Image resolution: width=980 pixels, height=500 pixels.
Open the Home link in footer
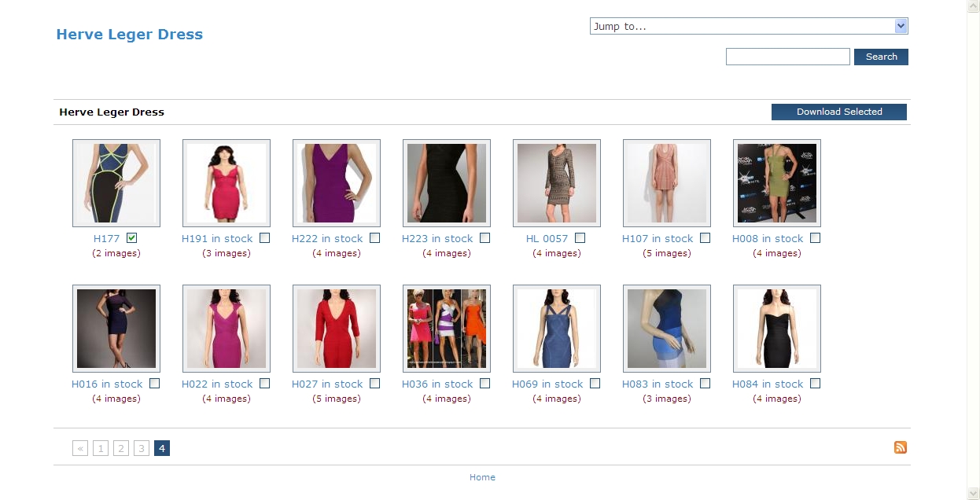coord(482,477)
